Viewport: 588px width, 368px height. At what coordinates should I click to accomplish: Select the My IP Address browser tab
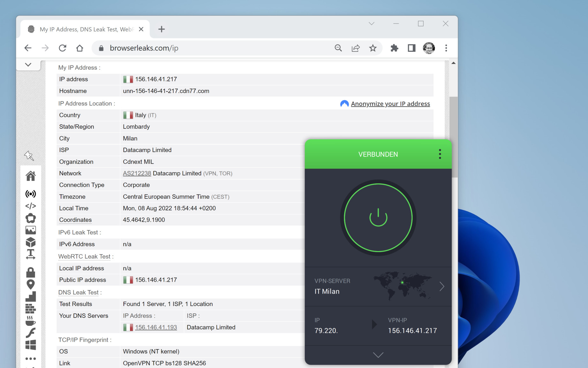pos(85,29)
